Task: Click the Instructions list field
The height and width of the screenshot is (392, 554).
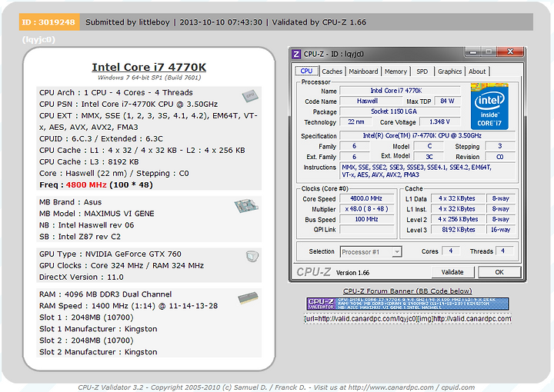Action: 427,171
